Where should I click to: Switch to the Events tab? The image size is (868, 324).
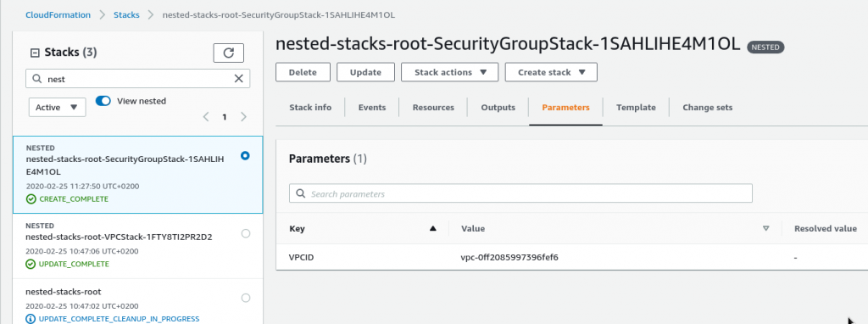[x=372, y=108]
